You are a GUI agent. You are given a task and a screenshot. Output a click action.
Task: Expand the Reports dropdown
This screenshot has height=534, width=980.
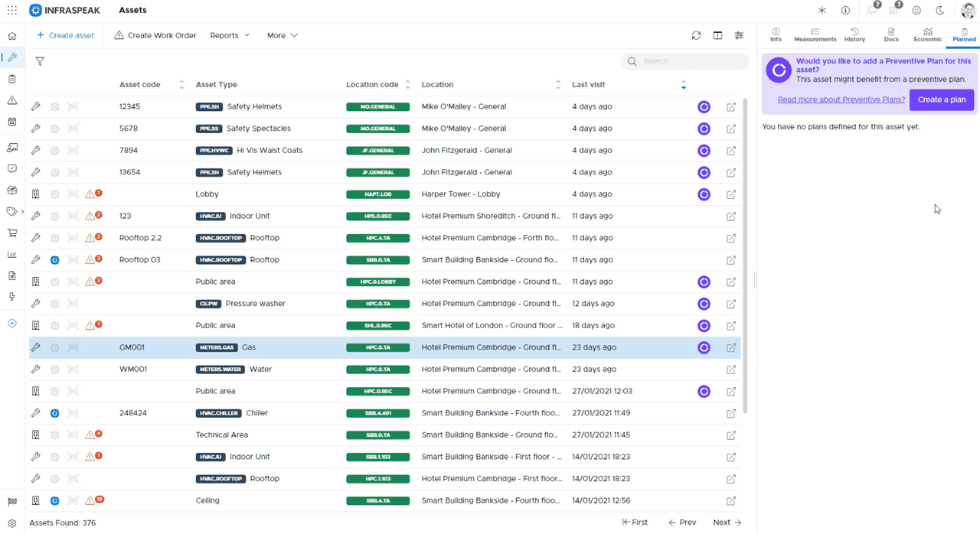(x=230, y=35)
